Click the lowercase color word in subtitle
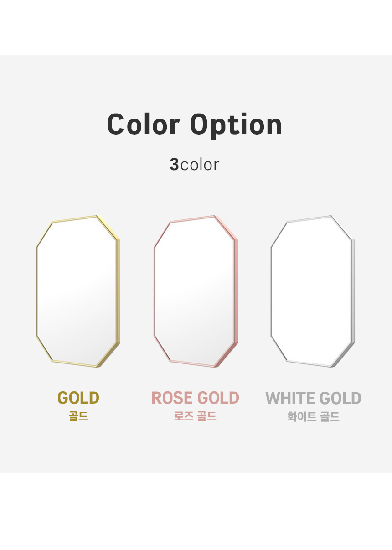The width and height of the screenshot is (392, 550). point(200,165)
